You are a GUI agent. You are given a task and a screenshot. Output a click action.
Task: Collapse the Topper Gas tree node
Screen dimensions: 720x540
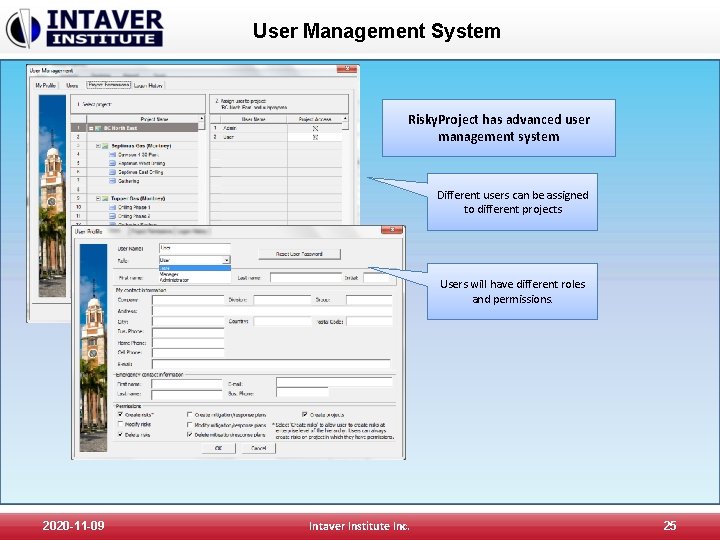(x=98, y=198)
